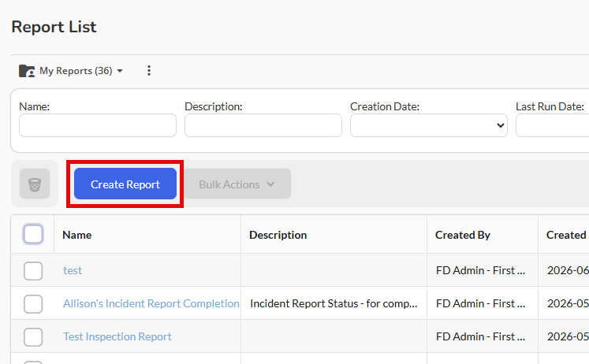
Task: Open the Creation Date filter dropdown
Action: coord(429,125)
